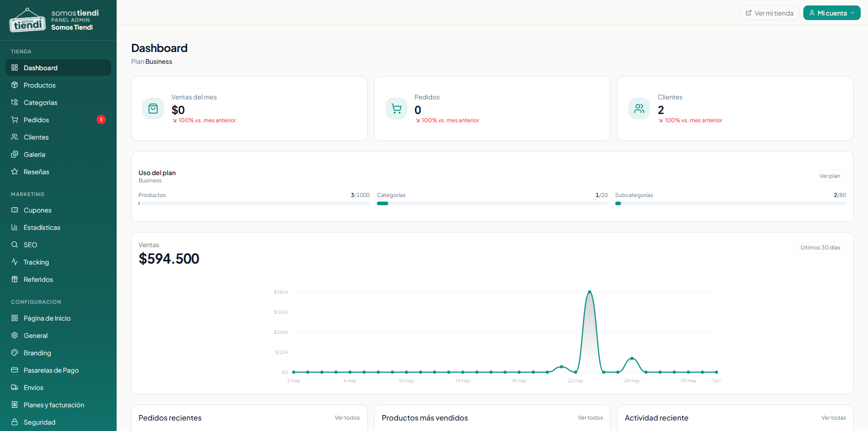Click the shopping bag icon in Ventas del mes card
Screen dimensions: 868x431
(153, 109)
